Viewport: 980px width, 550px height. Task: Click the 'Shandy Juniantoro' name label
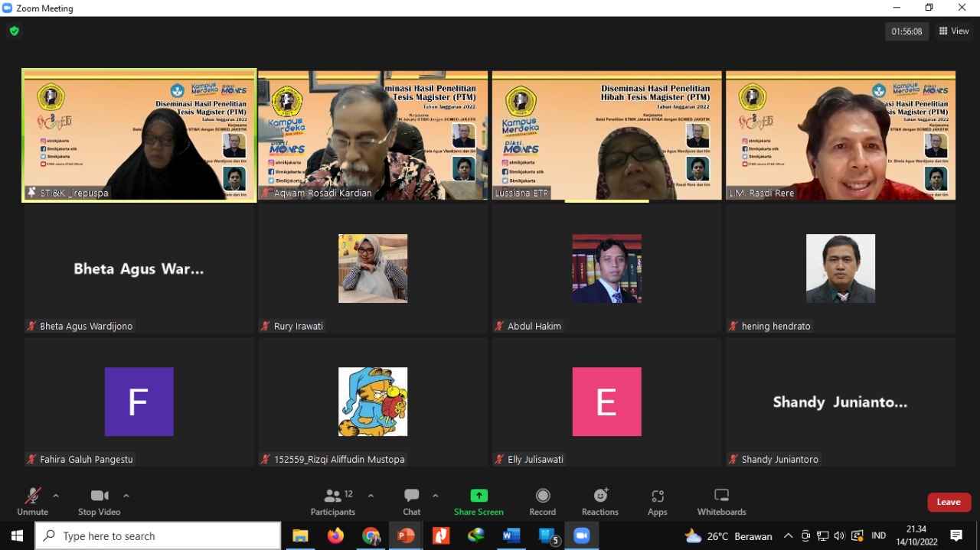coord(780,459)
